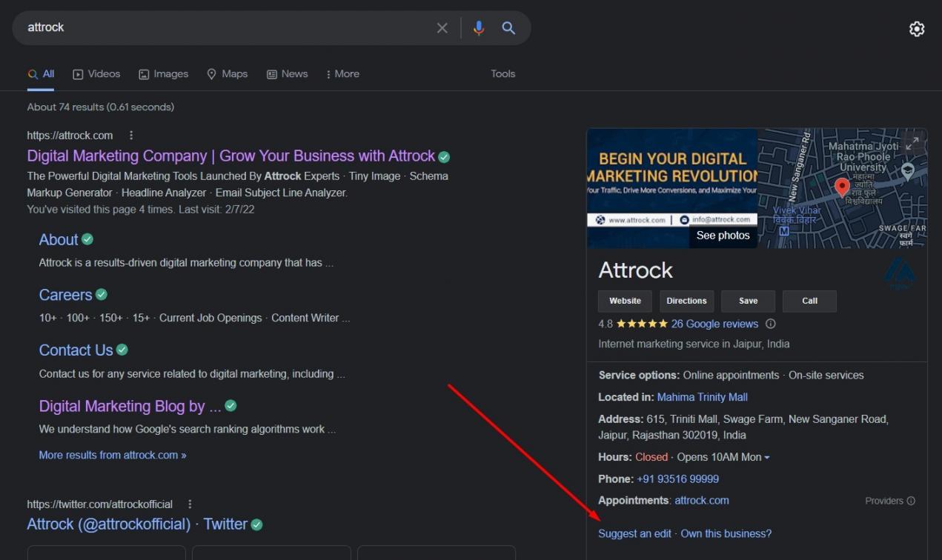Open attrock.com appointments link
The image size is (942, 560).
coord(701,501)
